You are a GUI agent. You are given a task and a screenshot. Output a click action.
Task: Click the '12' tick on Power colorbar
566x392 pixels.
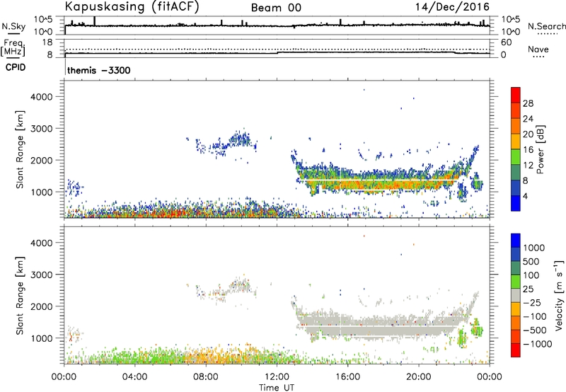click(x=528, y=166)
